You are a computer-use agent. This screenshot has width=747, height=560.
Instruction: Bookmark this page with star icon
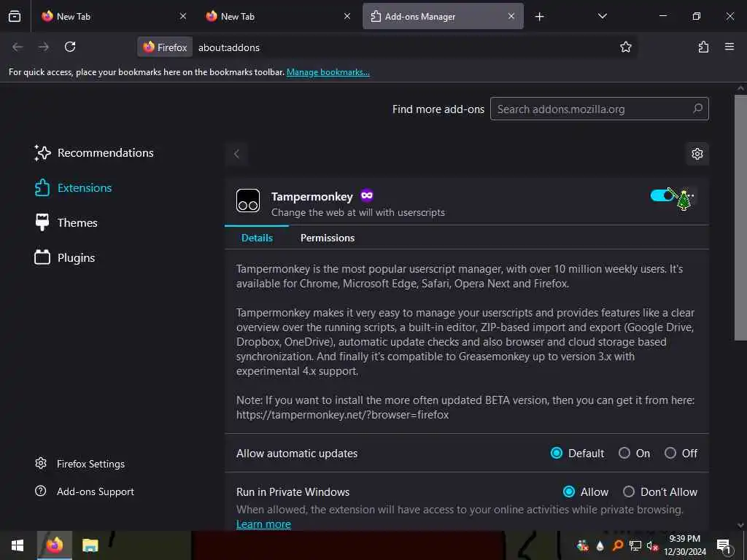(x=625, y=47)
